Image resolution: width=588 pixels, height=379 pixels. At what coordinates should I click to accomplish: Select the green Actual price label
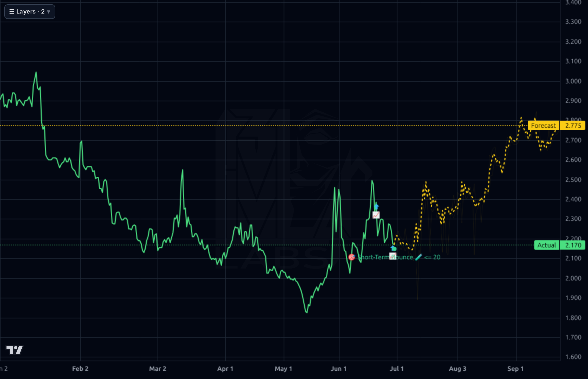547,245
